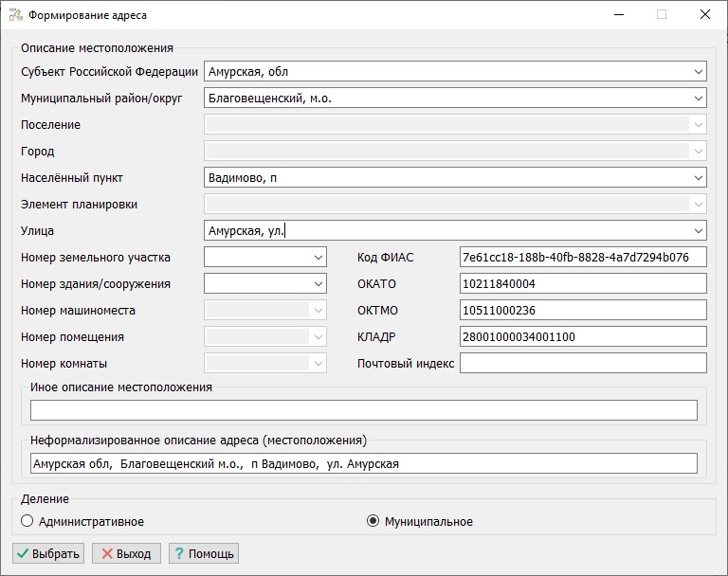Screen dimensions: 728x576
Task: Expand the Населённый пункт dropdown
Action: [x=698, y=178]
